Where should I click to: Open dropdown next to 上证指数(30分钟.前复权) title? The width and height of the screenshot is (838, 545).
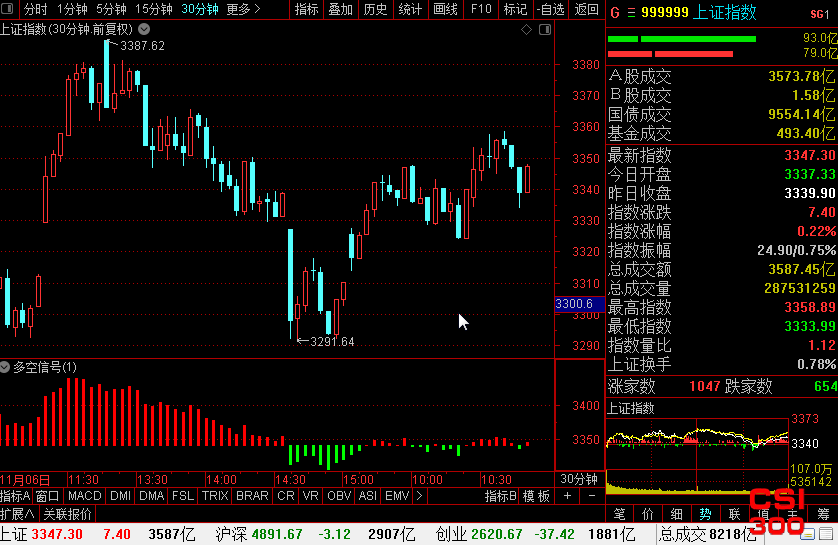pyautogui.click(x=144, y=29)
